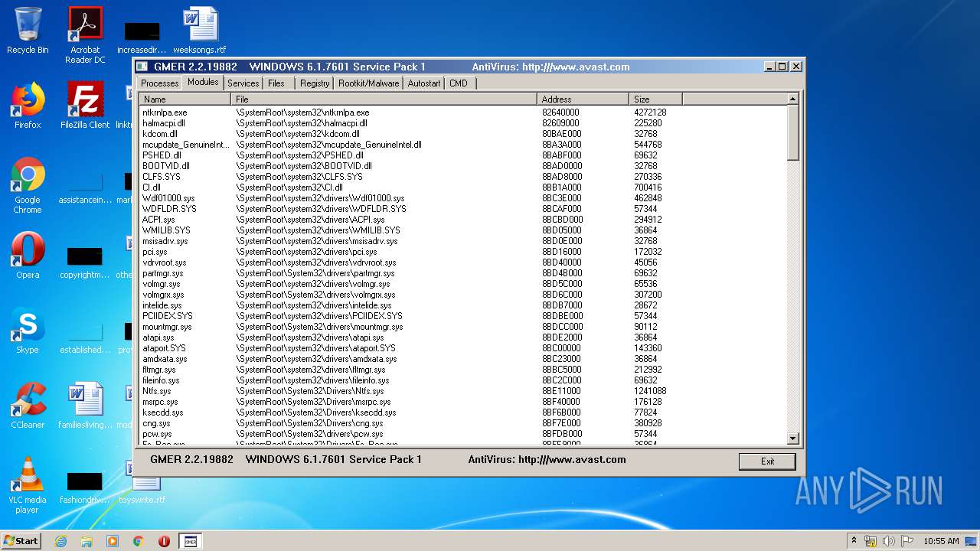980x551 pixels.
Task: Click GMER title bar application icon
Action: point(142,67)
